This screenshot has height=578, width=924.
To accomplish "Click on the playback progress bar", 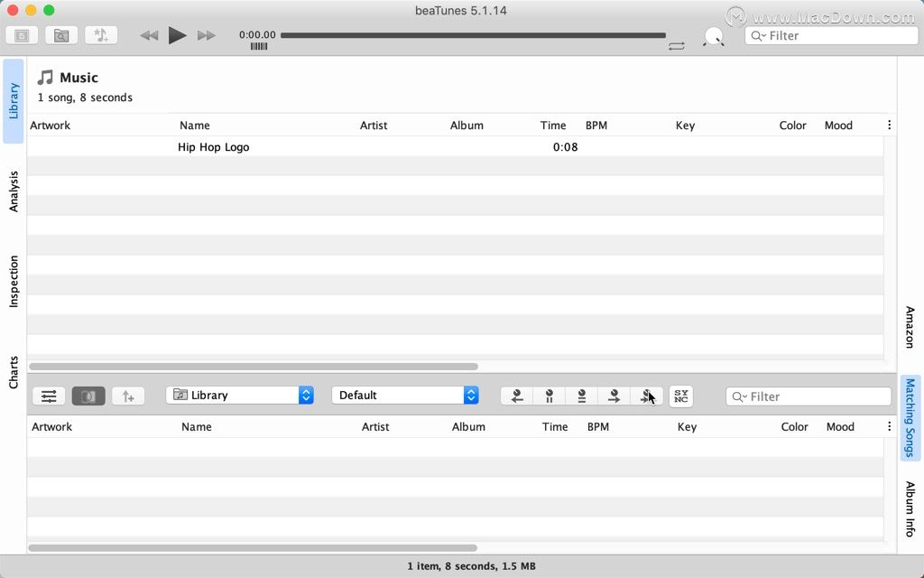I will click(473, 35).
